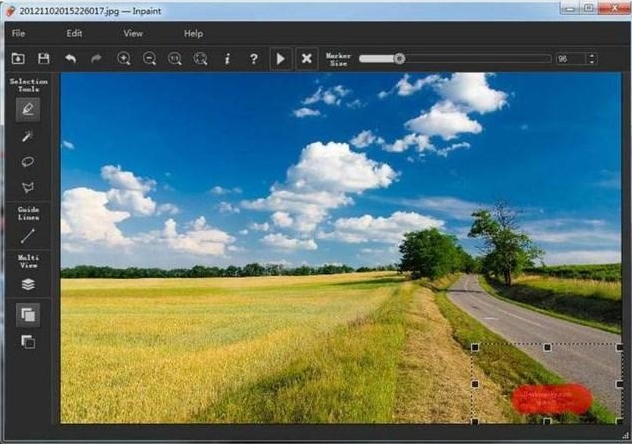632x444 pixels.
Task: Select the Marker selection tool
Action: 28,109
